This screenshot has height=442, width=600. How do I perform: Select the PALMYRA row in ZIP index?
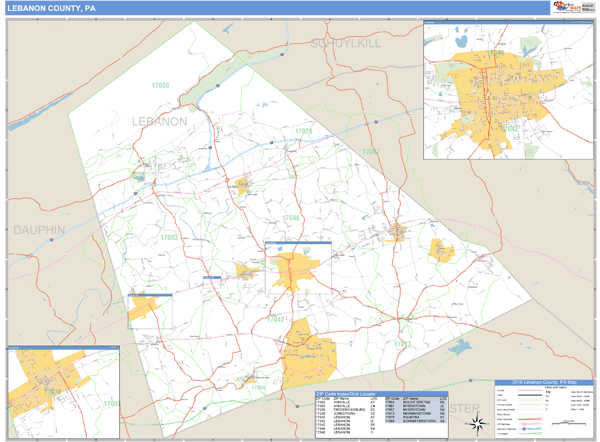tap(416, 417)
